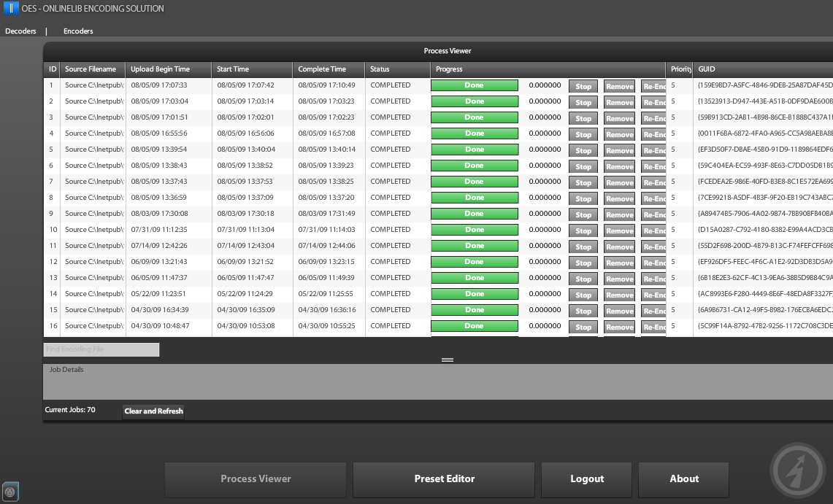This screenshot has width=833, height=504.
Task: Remove job ID 3 from the list
Action: tap(619, 118)
